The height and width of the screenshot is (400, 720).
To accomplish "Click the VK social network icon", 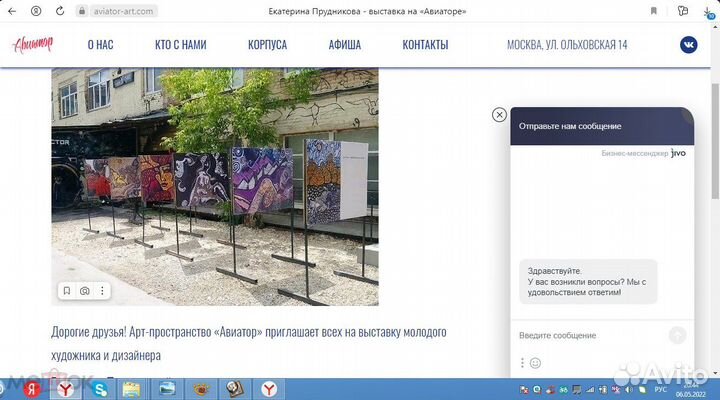I will tap(689, 45).
